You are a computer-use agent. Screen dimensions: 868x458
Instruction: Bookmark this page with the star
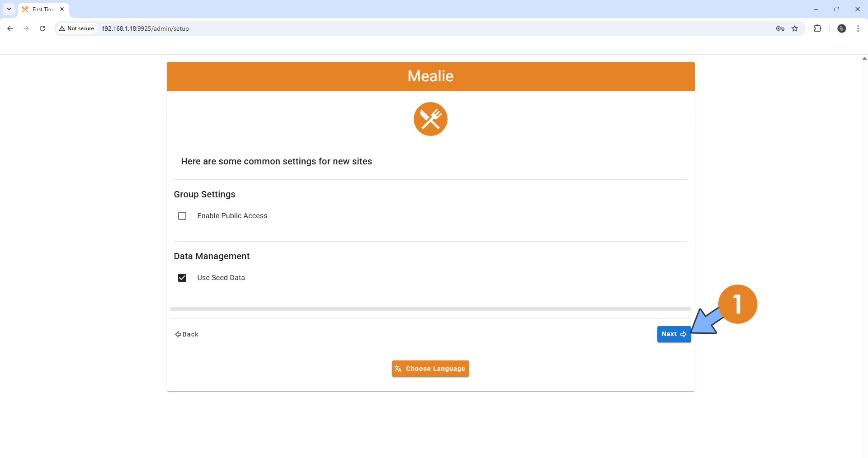pyautogui.click(x=795, y=28)
